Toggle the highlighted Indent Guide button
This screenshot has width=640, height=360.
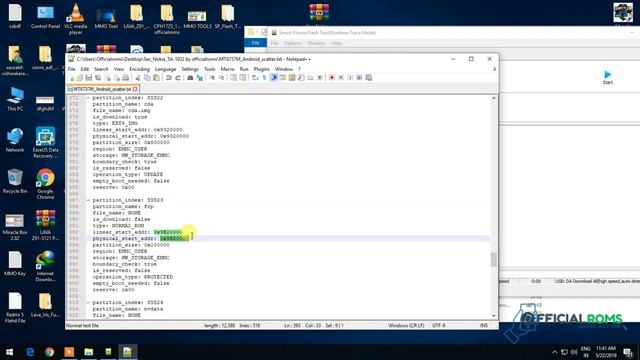point(274,78)
